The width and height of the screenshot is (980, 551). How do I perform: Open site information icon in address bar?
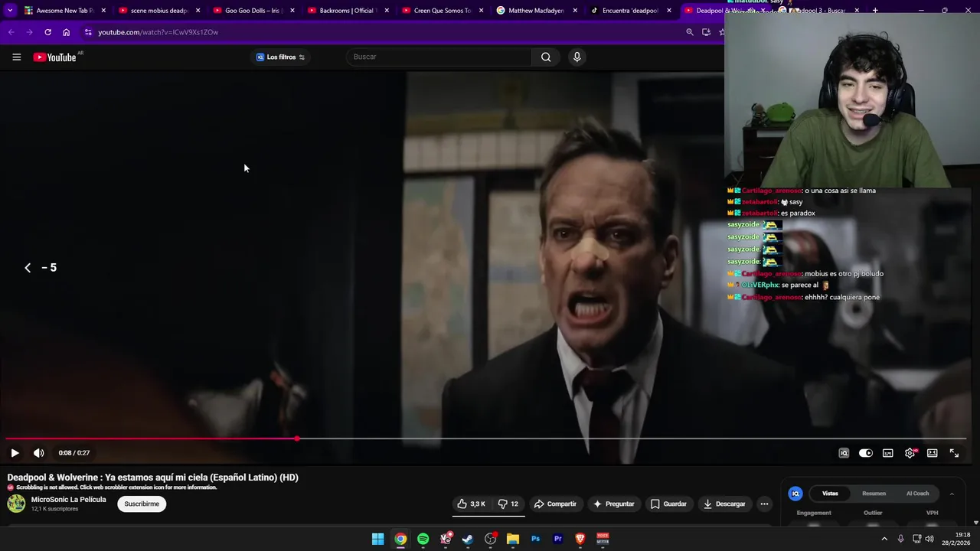88,32
